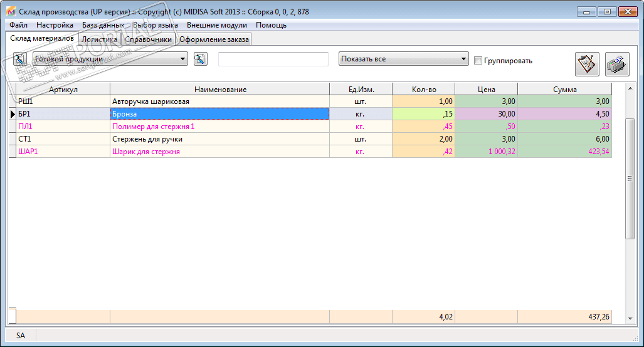Open the База данных menu

(x=103, y=25)
